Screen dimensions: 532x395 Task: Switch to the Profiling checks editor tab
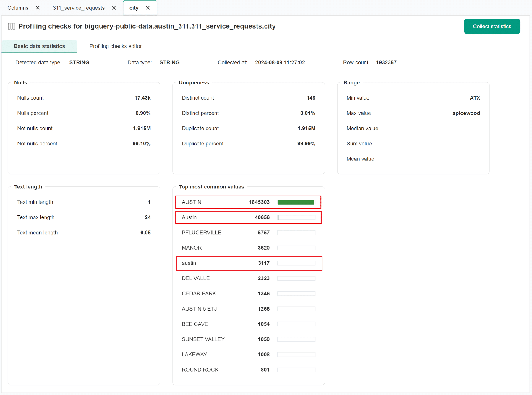tap(116, 46)
